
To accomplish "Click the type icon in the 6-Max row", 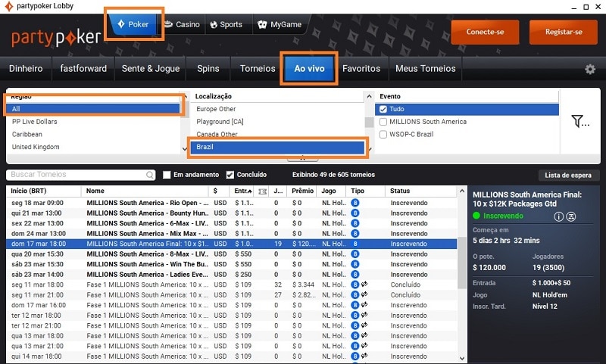I will (x=355, y=223).
